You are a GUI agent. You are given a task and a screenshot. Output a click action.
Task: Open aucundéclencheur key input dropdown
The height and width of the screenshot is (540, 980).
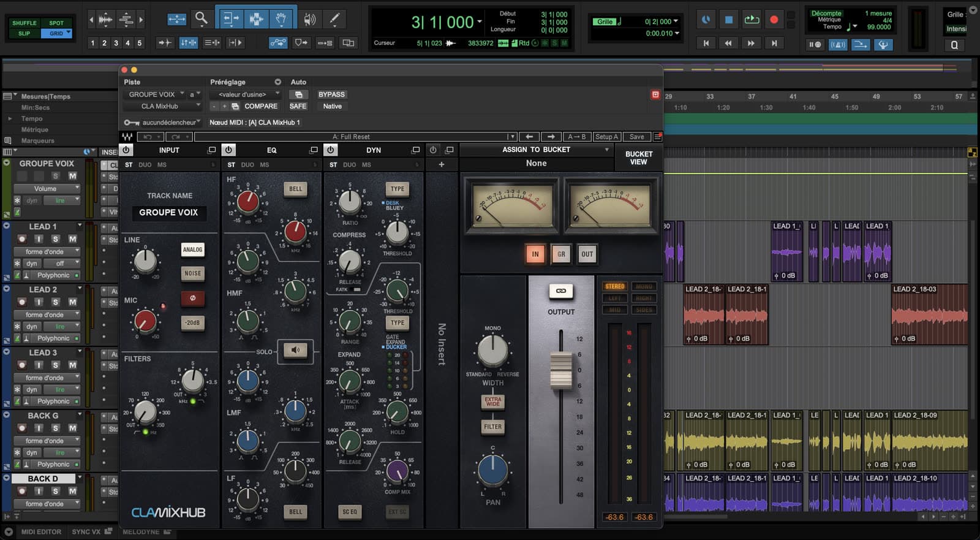click(171, 123)
